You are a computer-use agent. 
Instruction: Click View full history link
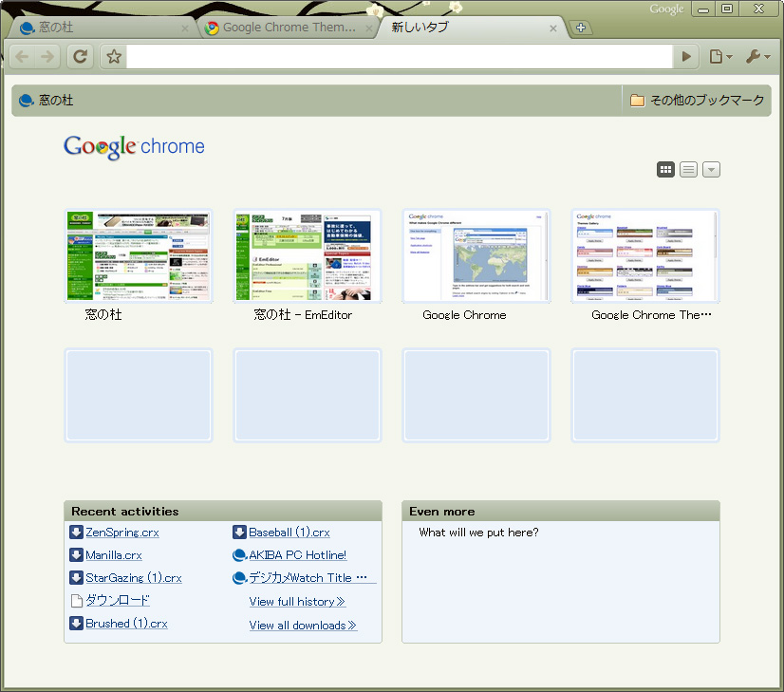click(x=297, y=602)
